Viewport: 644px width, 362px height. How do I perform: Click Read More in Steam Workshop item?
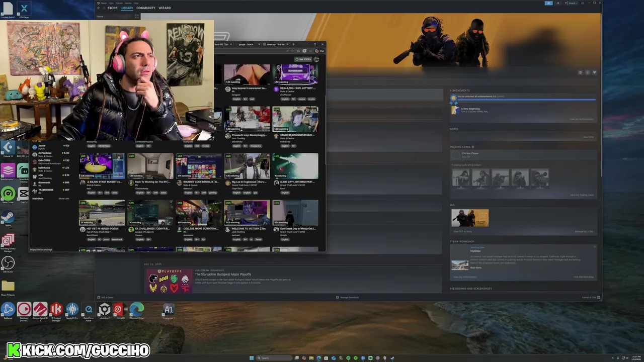point(476,267)
